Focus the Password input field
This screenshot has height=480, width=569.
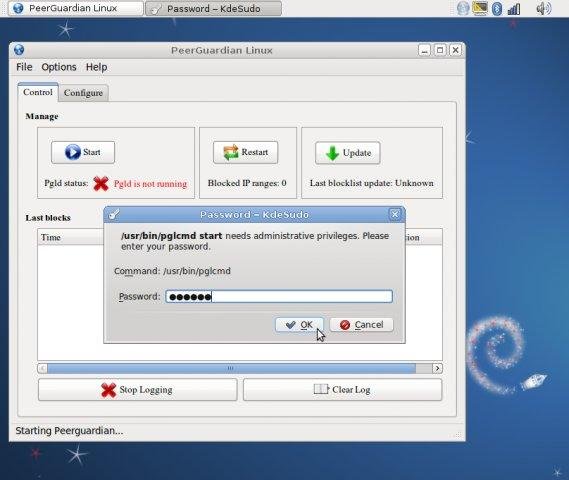pos(279,296)
